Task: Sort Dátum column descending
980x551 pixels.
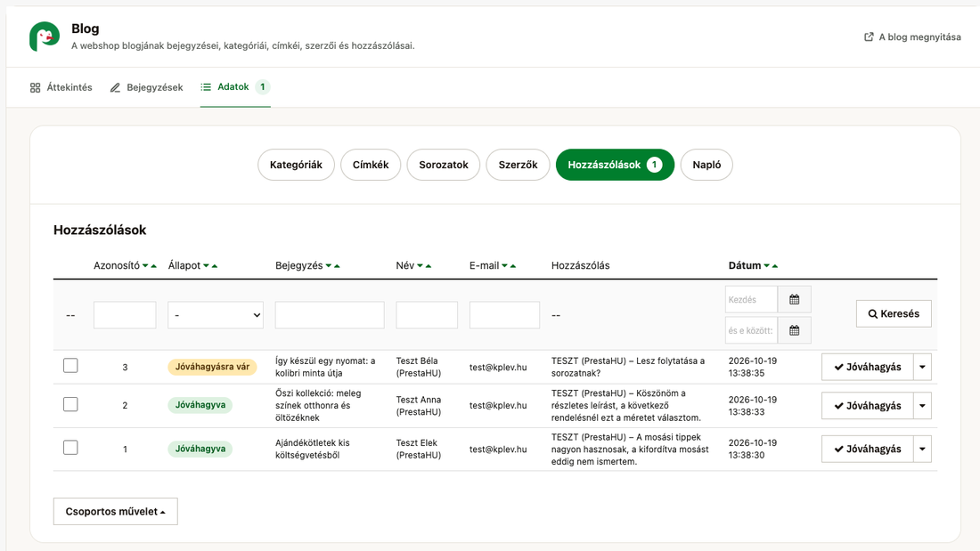Action: pyautogui.click(x=767, y=266)
